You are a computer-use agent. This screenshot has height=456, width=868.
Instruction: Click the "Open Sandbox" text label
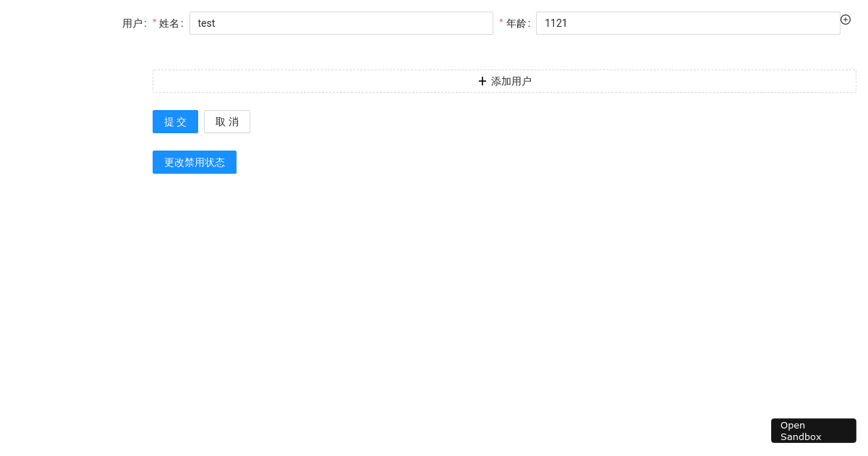[801, 431]
